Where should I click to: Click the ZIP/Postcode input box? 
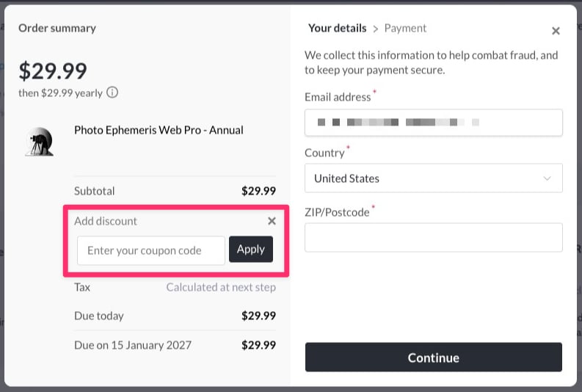click(x=433, y=238)
